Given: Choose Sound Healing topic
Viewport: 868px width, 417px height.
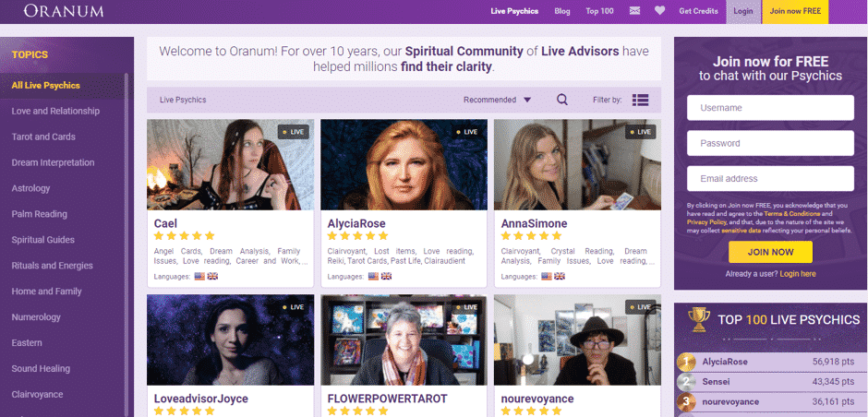Looking at the screenshot, I should click(41, 369).
